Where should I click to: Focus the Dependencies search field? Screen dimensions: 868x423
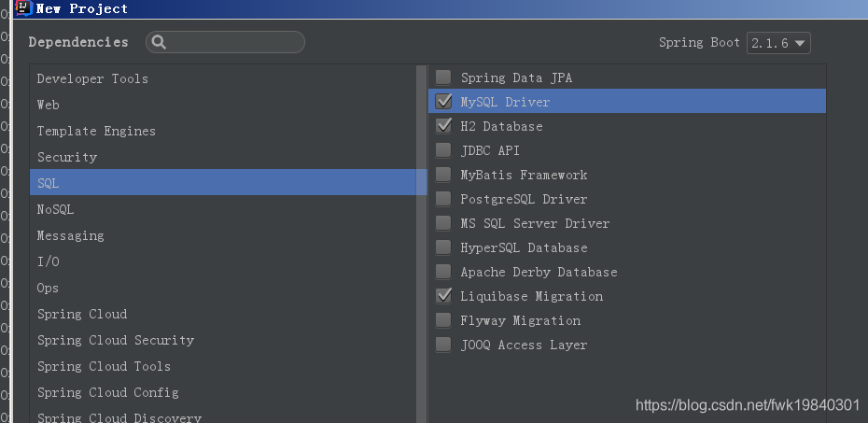pyautogui.click(x=225, y=42)
